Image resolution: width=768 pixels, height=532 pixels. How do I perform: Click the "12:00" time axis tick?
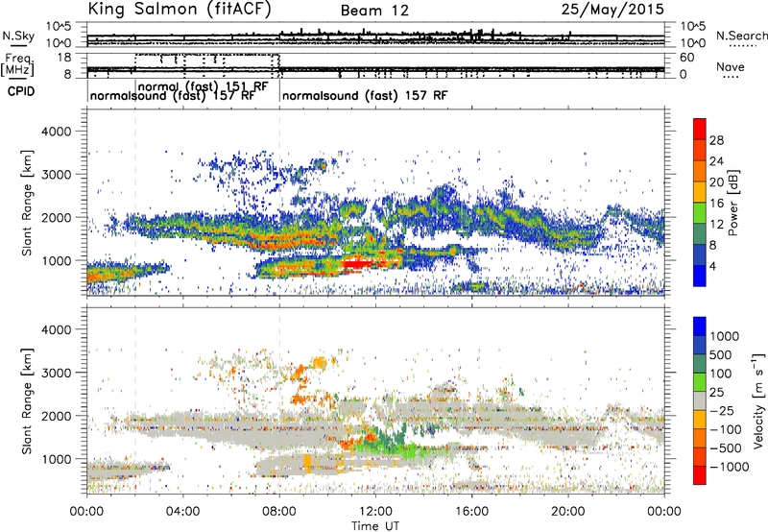(x=375, y=512)
